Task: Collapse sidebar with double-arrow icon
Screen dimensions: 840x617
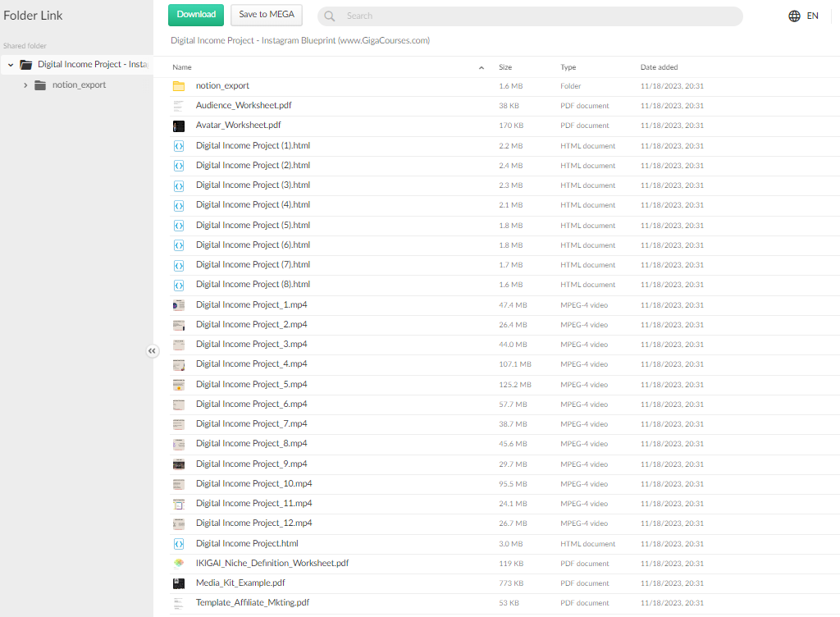Action: tap(152, 350)
